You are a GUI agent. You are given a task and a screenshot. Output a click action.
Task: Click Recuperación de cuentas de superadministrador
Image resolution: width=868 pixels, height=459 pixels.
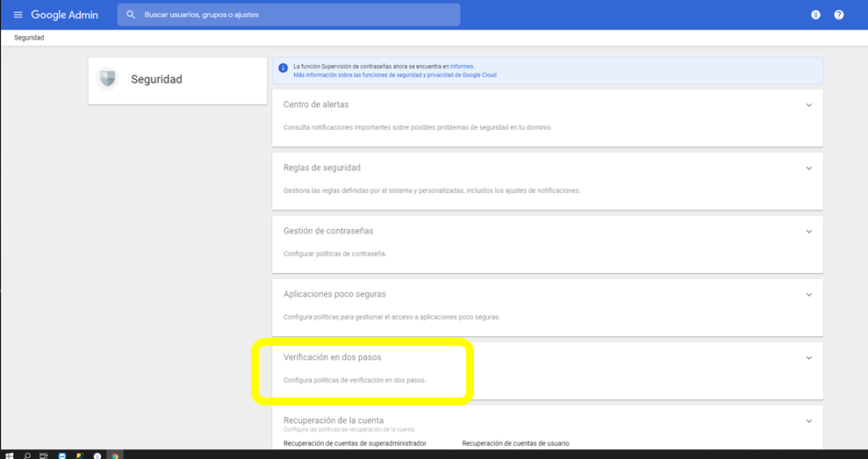(x=355, y=443)
